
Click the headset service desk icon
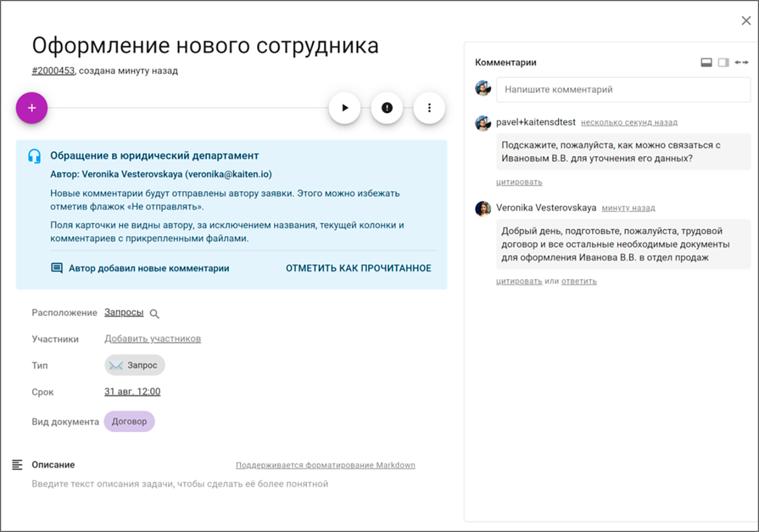(x=34, y=156)
